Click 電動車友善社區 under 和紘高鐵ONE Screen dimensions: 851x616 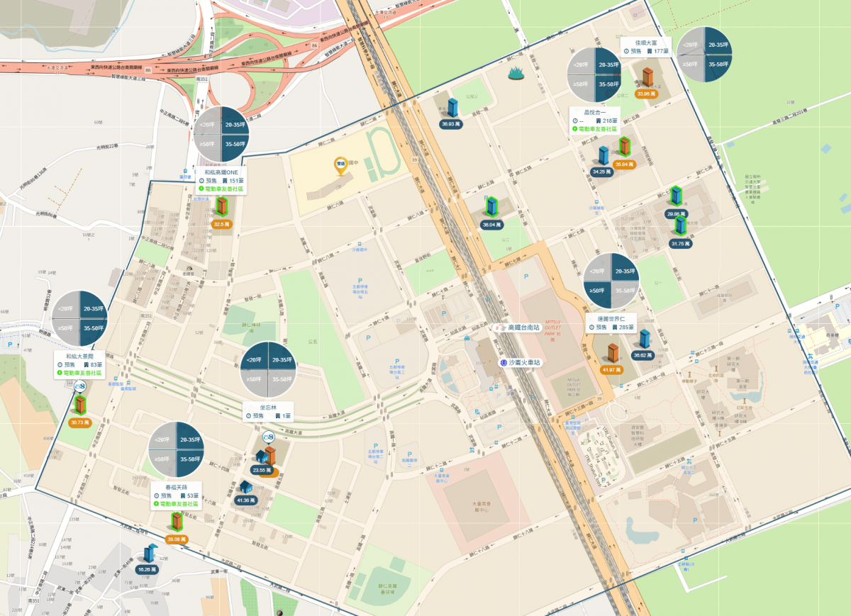coord(221,189)
